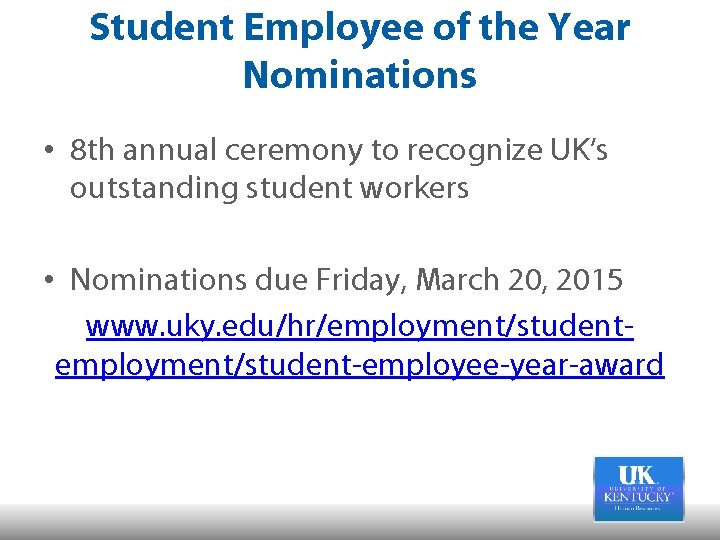Click the KENTUCKY wordmark in the logo
This screenshot has width=720, height=540.
pyautogui.click(x=639, y=496)
